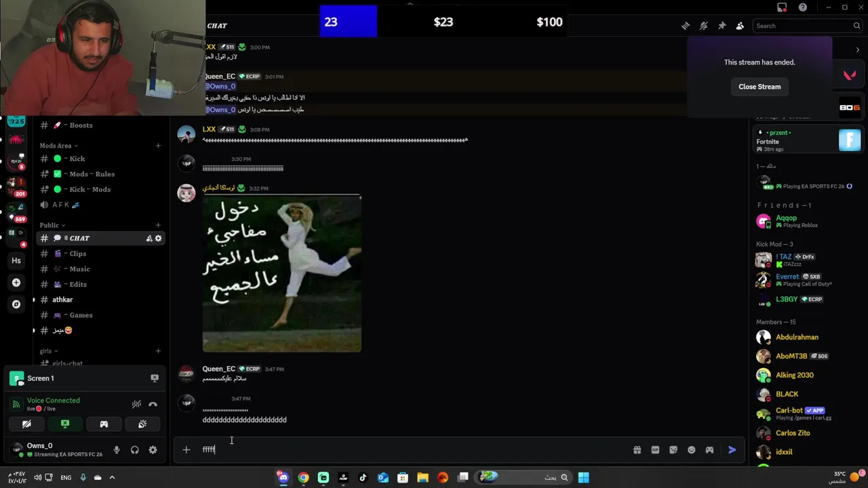Open the Threads icon in channel header

[x=686, y=26]
